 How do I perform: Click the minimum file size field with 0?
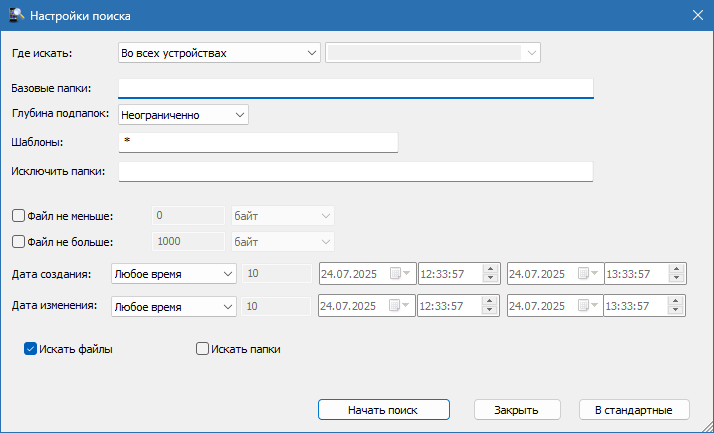click(x=189, y=215)
